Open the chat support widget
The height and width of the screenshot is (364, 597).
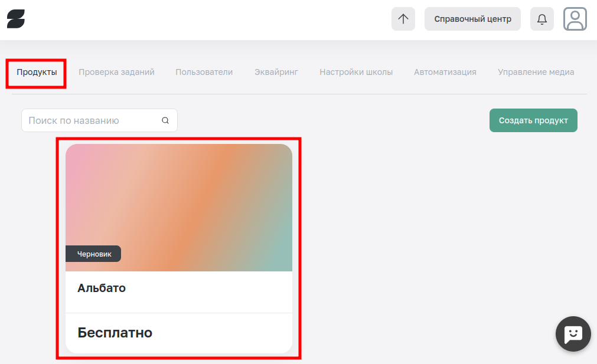pyautogui.click(x=573, y=334)
